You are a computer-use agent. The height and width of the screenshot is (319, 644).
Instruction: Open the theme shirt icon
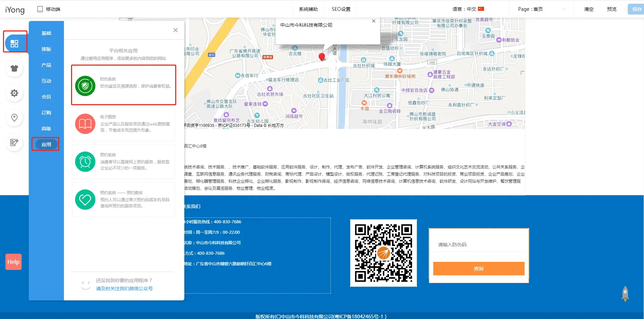pos(14,68)
